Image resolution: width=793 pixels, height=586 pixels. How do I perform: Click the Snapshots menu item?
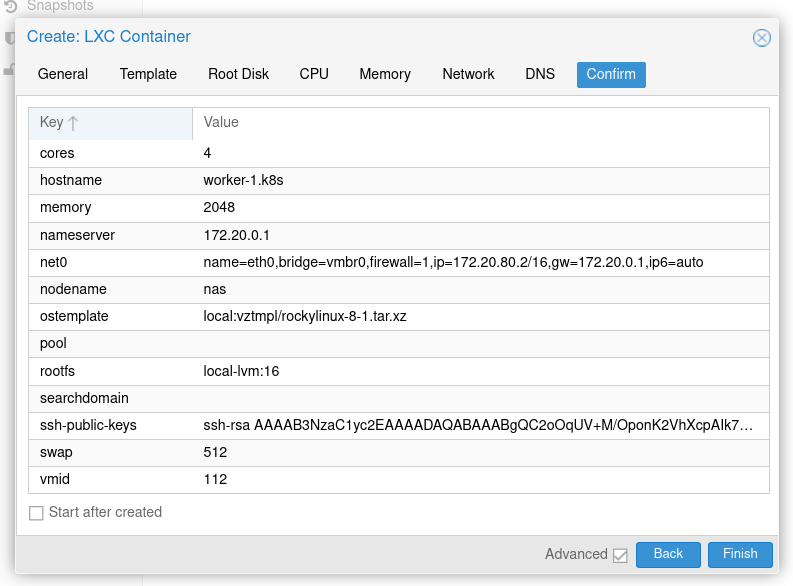(x=60, y=6)
